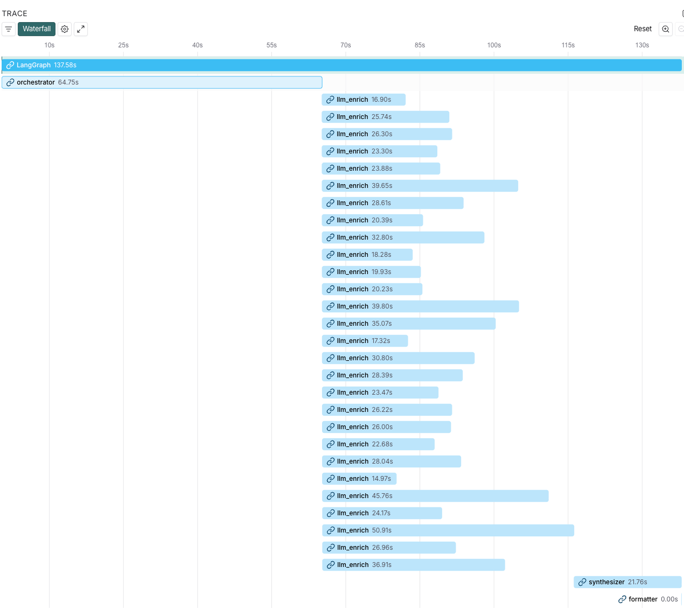Click the link icon on LangGraph span
The image size is (684, 616).
coord(10,65)
